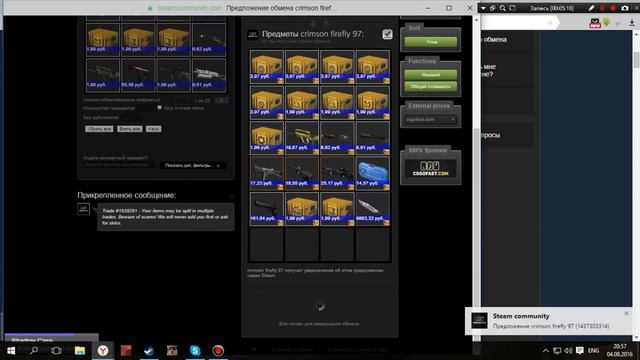Click the mail icon in the right browser toolbar
Image resolution: width=640 pixels, height=360 pixels.
(595, 23)
